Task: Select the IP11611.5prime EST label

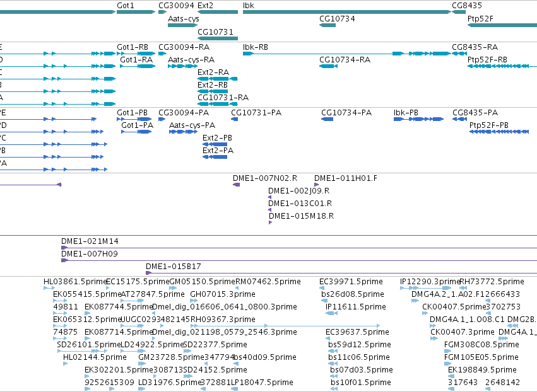Action: point(356,307)
